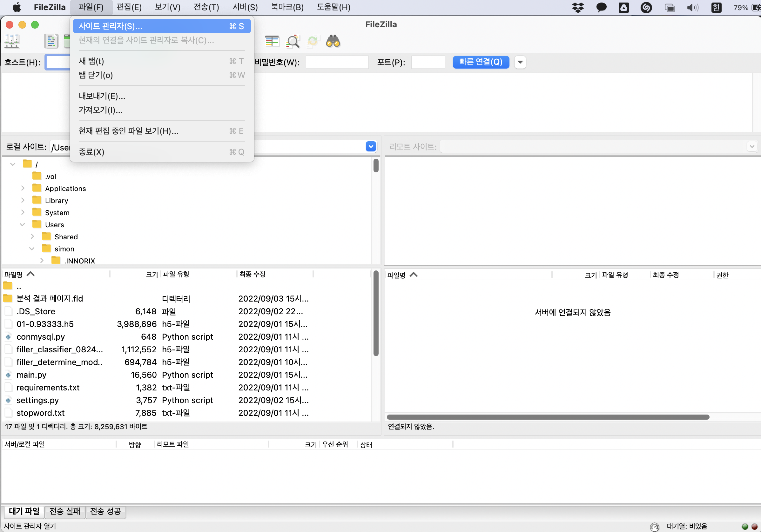Screen dimensions: 761x532
Task: Select the file stopword.txt
Action: coord(185,413)
